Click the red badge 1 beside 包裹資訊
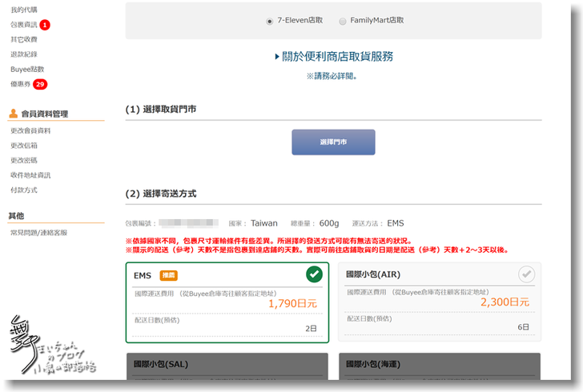 pyautogui.click(x=45, y=25)
